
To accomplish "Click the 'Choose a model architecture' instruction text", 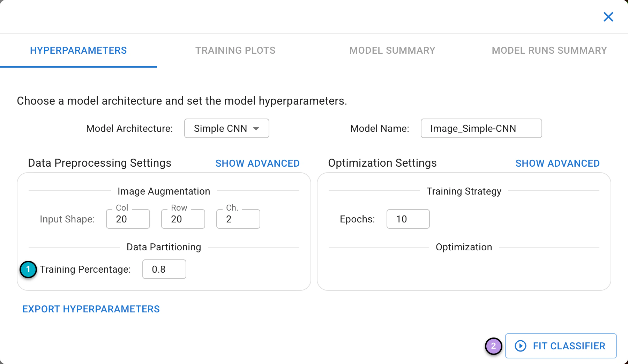I will (x=182, y=101).
